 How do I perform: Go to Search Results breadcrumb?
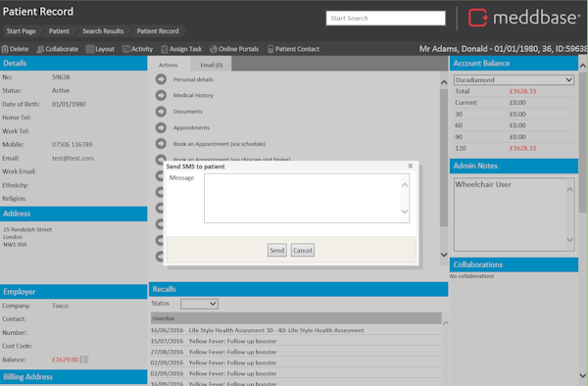pos(103,31)
